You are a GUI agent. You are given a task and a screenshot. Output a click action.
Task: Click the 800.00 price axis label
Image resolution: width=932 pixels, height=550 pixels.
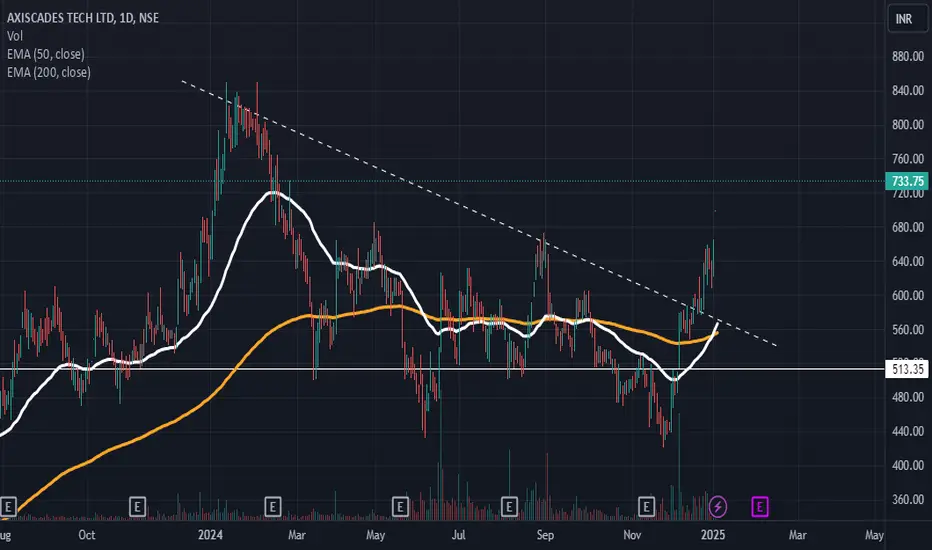tap(908, 125)
